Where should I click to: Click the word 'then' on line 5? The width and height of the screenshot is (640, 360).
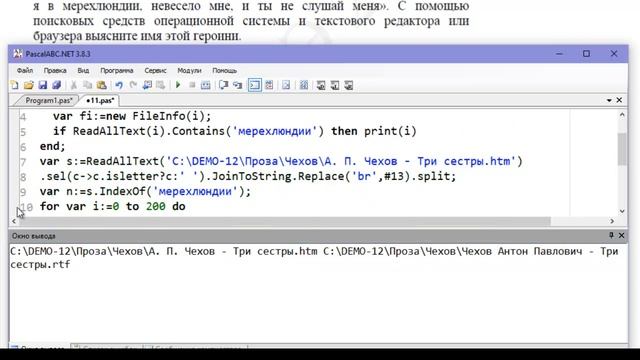344,131
